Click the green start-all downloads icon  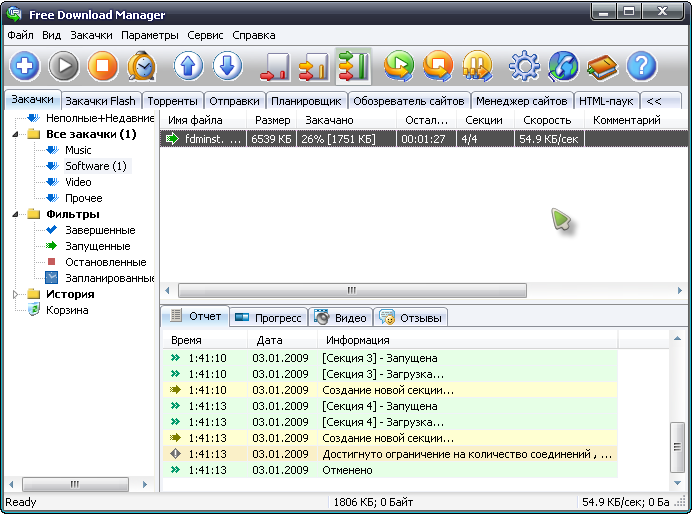(399, 66)
